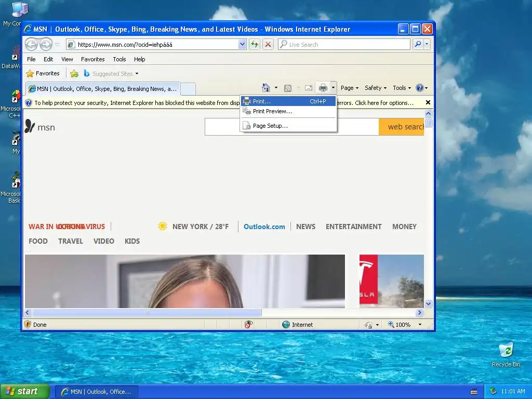Open the recent pages dropdown beside Forward

(x=57, y=45)
